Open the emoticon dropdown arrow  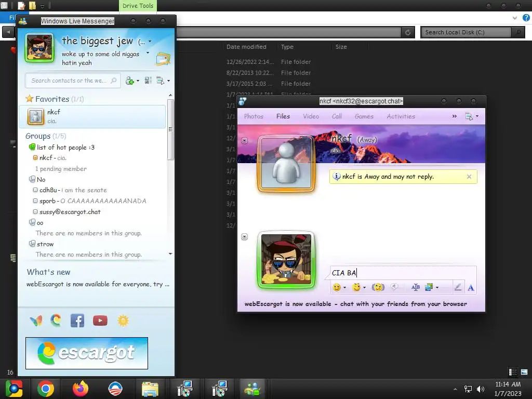[345, 288]
